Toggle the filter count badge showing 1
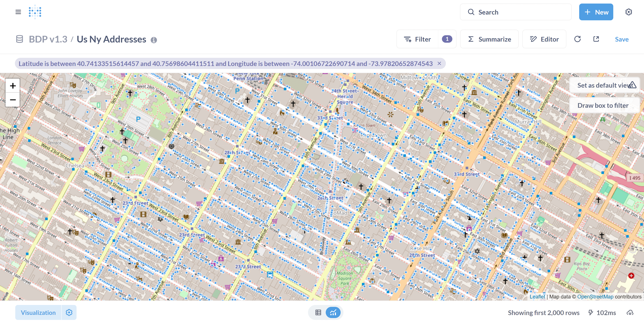 [447, 39]
